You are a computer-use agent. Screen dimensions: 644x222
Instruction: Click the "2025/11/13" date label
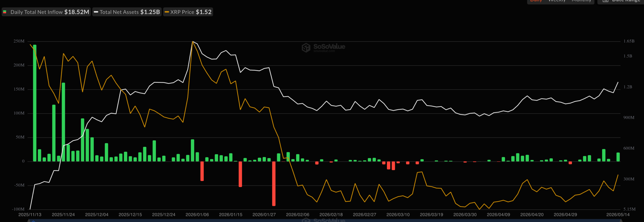[x=30, y=215]
